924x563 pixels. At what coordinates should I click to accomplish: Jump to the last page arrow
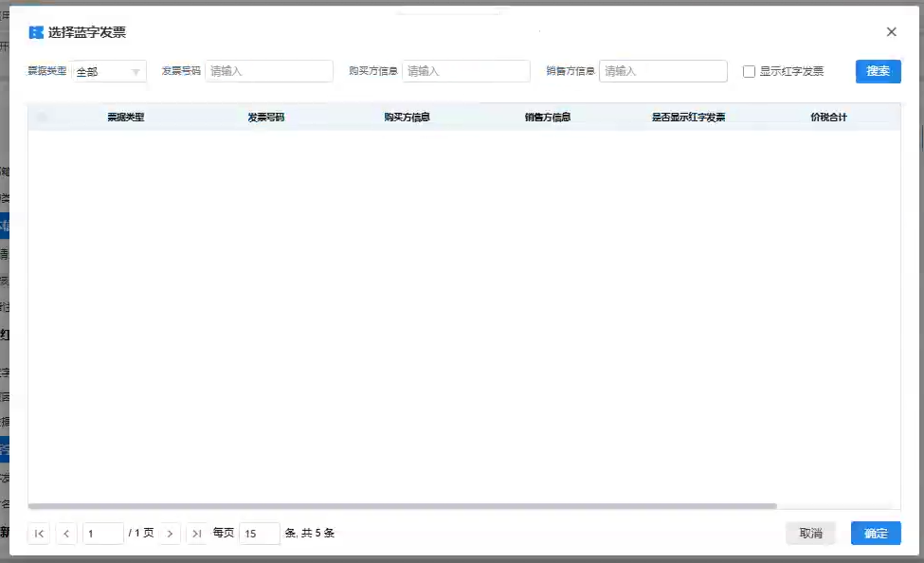point(197,534)
